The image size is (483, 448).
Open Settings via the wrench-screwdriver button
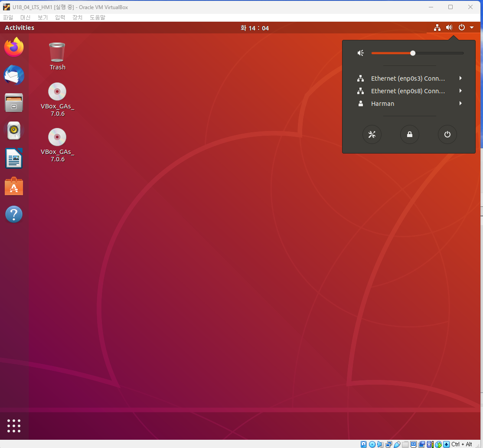(x=372, y=134)
